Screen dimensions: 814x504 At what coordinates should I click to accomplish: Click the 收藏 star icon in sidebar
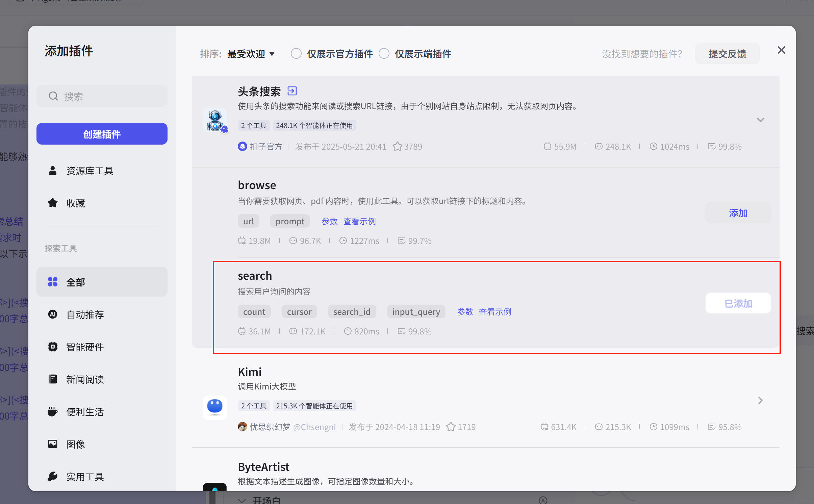53,203
